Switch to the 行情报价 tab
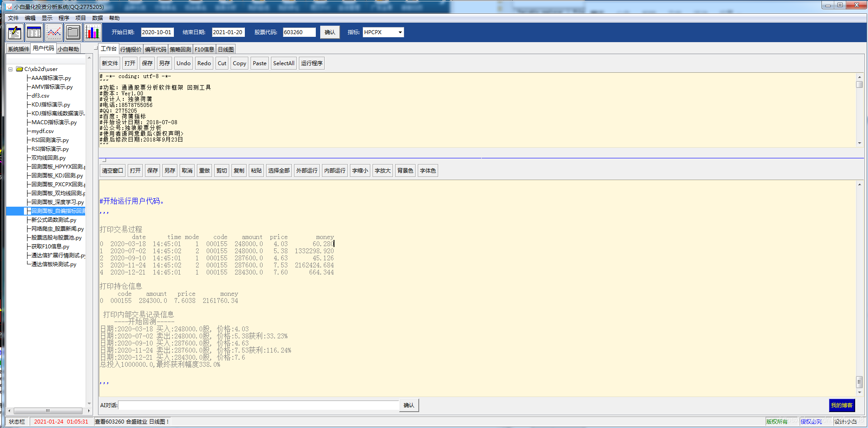This screenshot has width=868, height=428. (131, 50)
